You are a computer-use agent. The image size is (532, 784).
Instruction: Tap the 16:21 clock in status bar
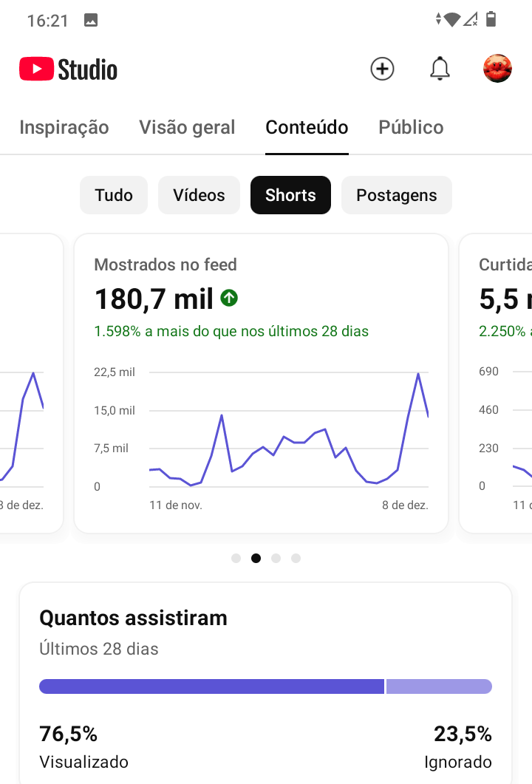click(x=47, y=21)
